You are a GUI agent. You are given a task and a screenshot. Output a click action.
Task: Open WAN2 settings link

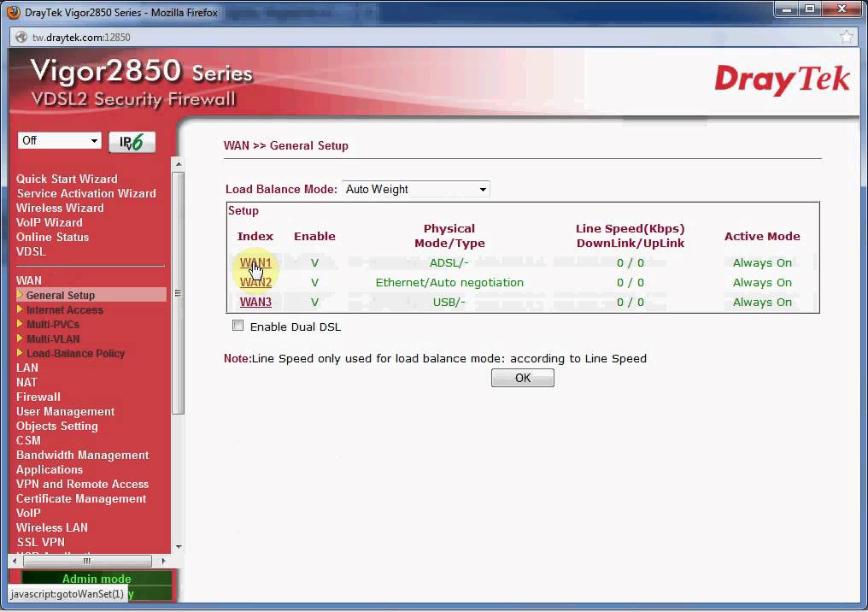255,282
